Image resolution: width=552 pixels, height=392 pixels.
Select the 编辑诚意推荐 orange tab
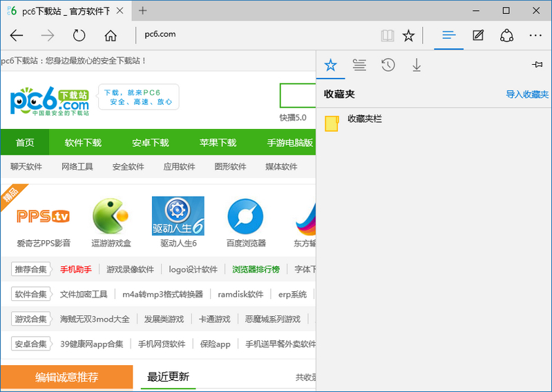tap(66, 377)
